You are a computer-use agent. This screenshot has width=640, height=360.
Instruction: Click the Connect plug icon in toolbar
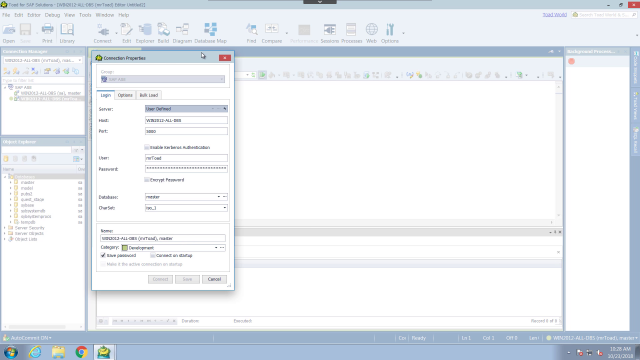pos(102,33)
